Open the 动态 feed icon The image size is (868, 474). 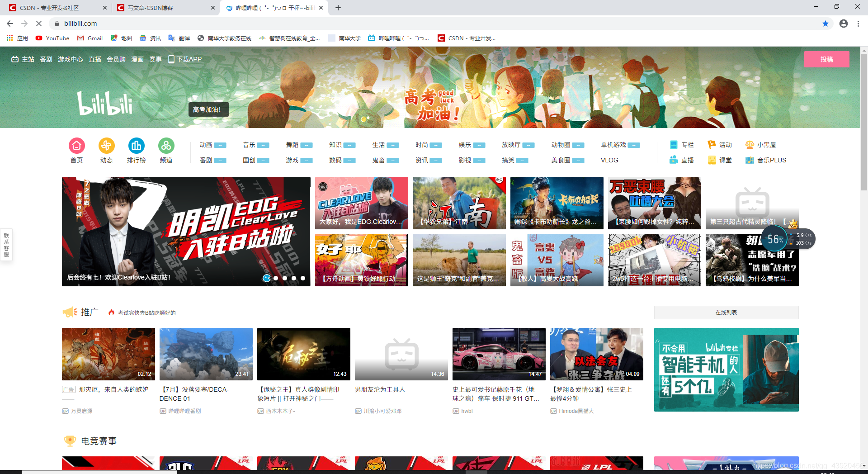pos(106,146)
